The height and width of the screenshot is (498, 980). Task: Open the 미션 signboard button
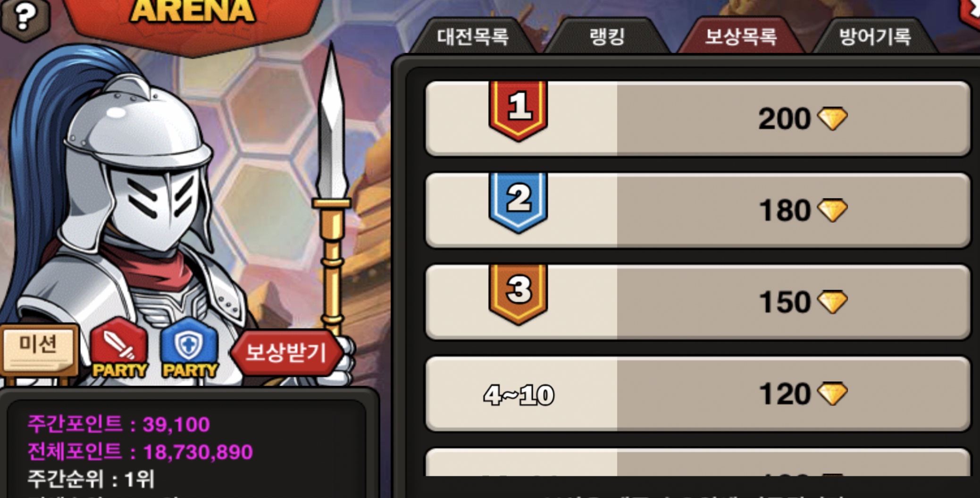pos(39,349)
